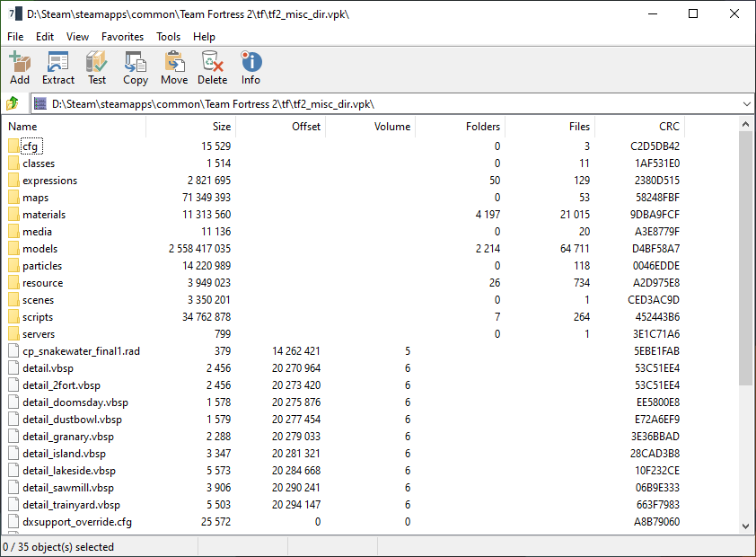Select the scenes folder icon
Viewport: 756px width, 557px height.
coord(13,300)
